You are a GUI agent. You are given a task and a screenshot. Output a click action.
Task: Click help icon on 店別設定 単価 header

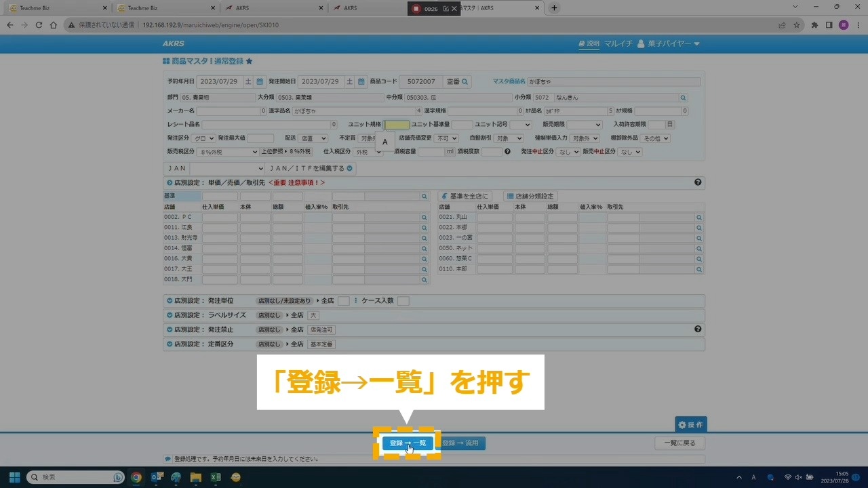pyautogui.click(x=698, y=182)
